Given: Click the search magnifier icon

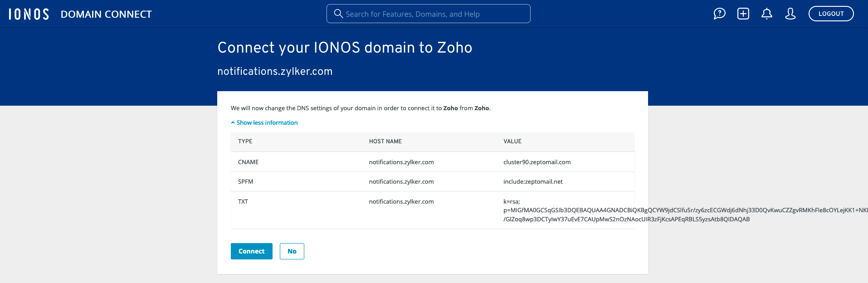Looking at the screenshot, I should click(x=338, y=14).
